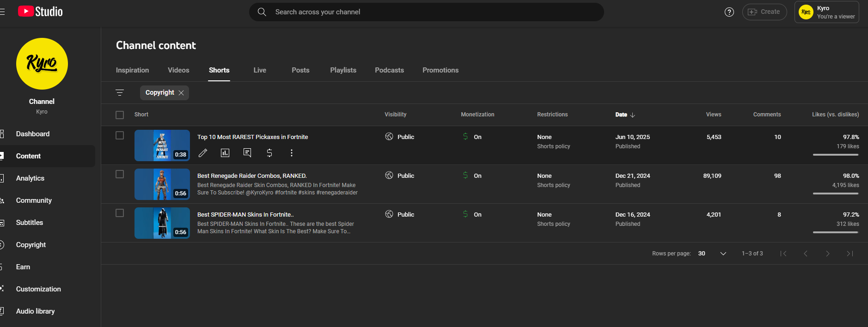Click the Public visibility icon for Renegade Raider short
This screenshot has width=868, height=327.
389,176
